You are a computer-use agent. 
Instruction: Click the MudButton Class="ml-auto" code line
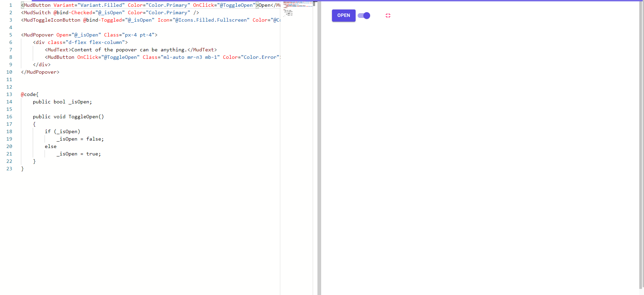click(x=162, y=57)
